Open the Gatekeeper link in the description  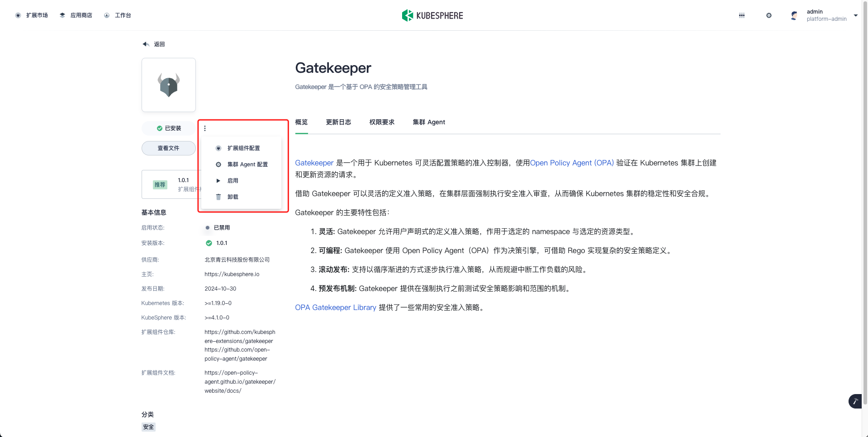point(314,163)
